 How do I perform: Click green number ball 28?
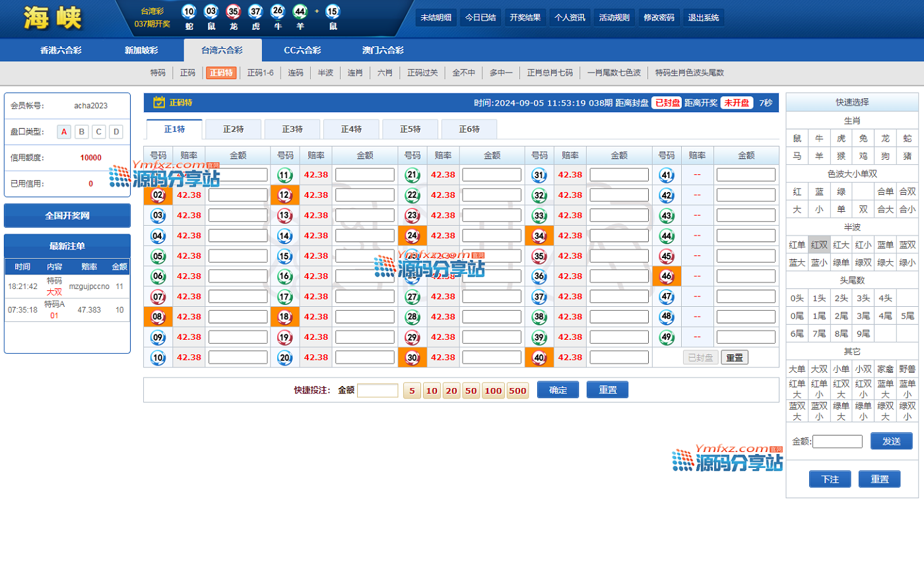click(412, 317)
